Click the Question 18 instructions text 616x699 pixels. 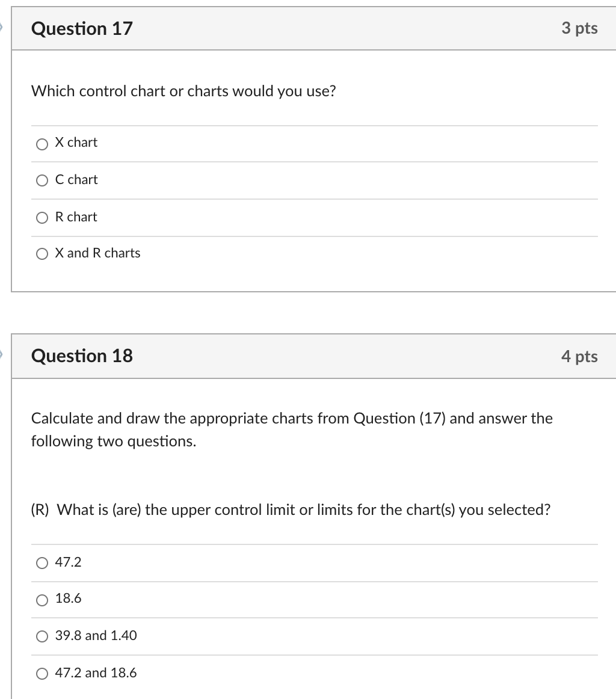point(292,429)
